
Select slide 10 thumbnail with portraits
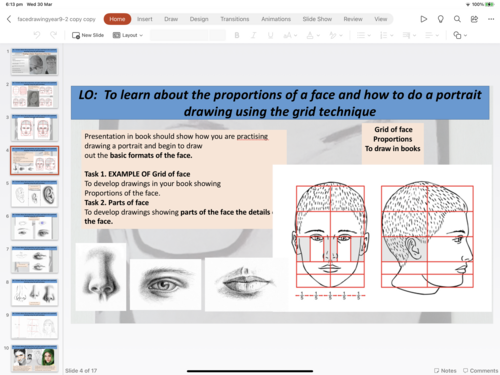[x=35, y=358]
